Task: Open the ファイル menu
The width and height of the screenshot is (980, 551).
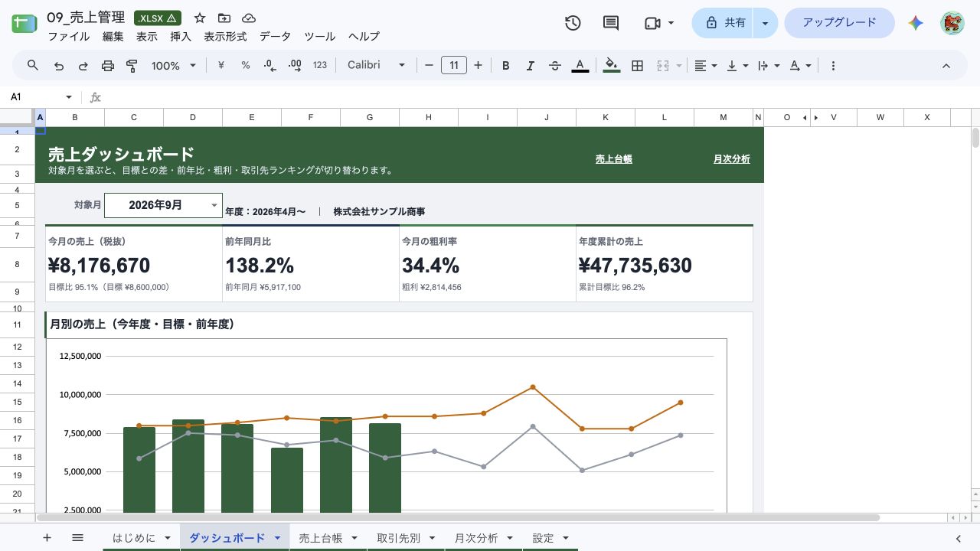Action: coord(68,36)
